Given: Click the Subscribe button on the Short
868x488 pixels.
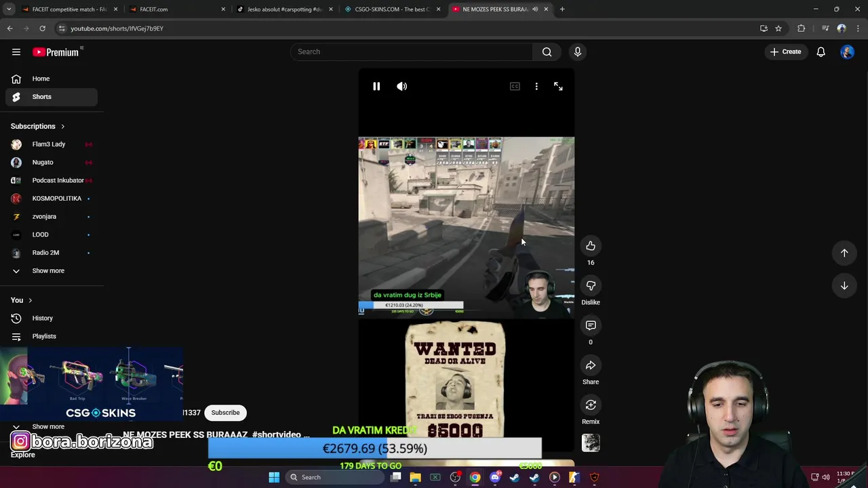Looking at the screenshot, I should click(225, 413).
